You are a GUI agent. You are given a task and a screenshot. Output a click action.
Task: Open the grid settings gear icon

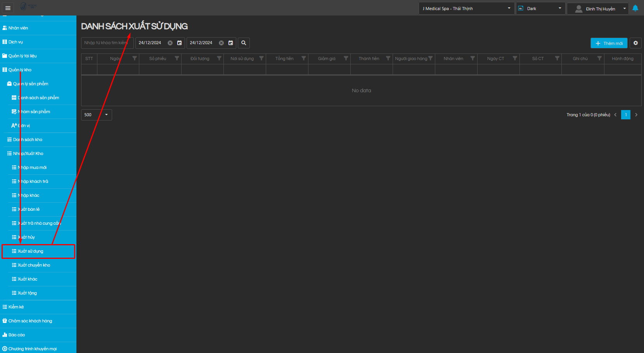(635, 43)
